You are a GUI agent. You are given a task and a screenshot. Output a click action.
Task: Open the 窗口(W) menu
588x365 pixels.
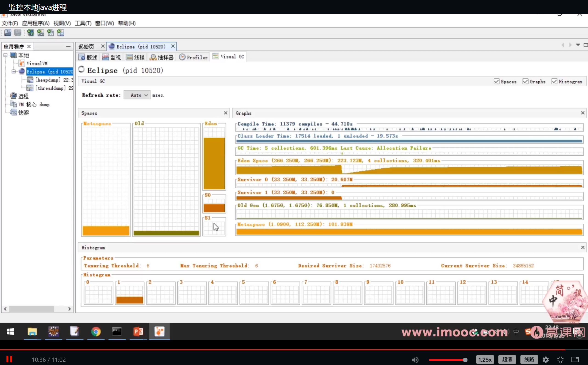pyautogui.click(x=105, y=23)
